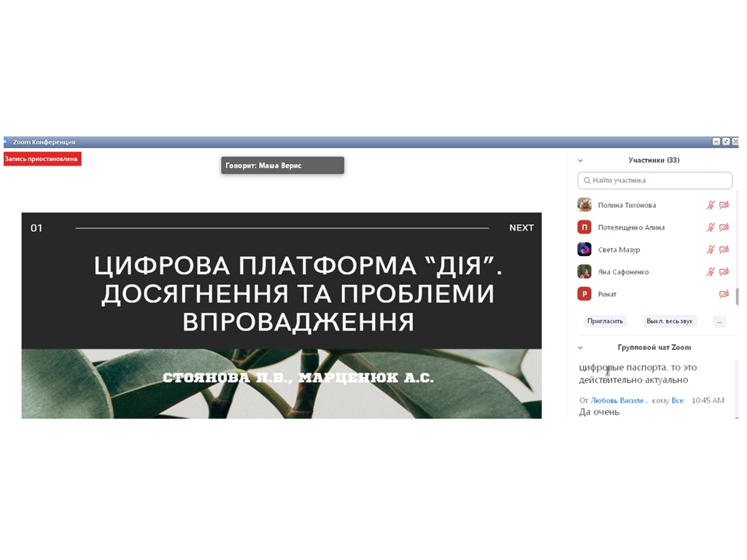Collapse the Групповой чат Zoom chevron
This screenshot has height=560, width=747.
[580, 348]
